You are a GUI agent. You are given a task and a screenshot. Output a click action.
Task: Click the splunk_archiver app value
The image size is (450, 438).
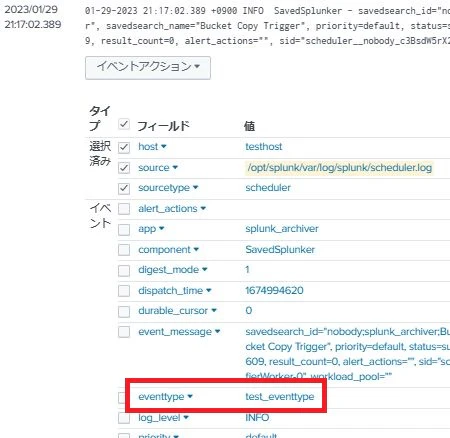(282, 229)
